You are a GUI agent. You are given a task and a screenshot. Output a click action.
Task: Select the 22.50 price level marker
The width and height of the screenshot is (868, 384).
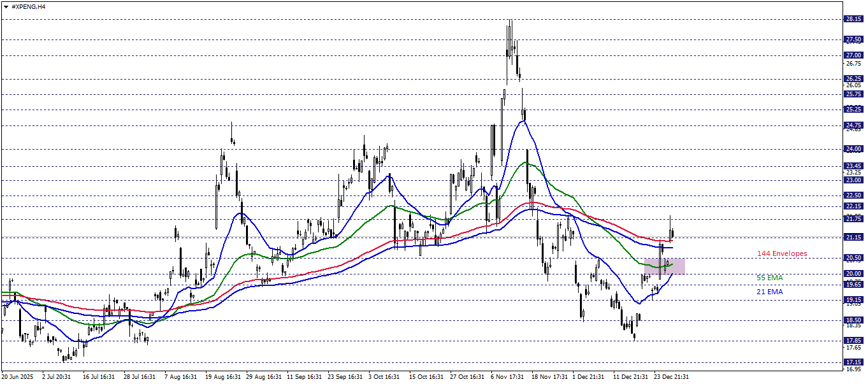853,196
